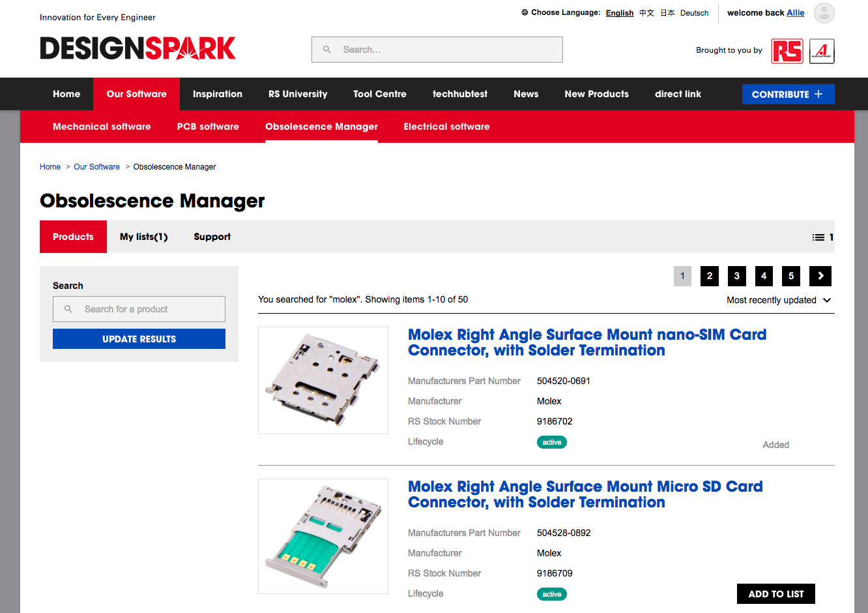The height and width of the screenshot is (613, 868).
Task: Go to results page 2
Action: [710, 276]
